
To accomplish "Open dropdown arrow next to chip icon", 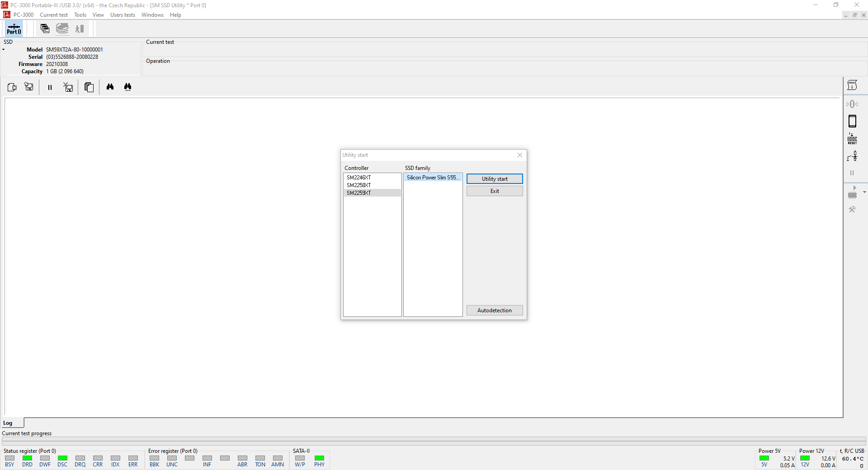I will 864,192.
